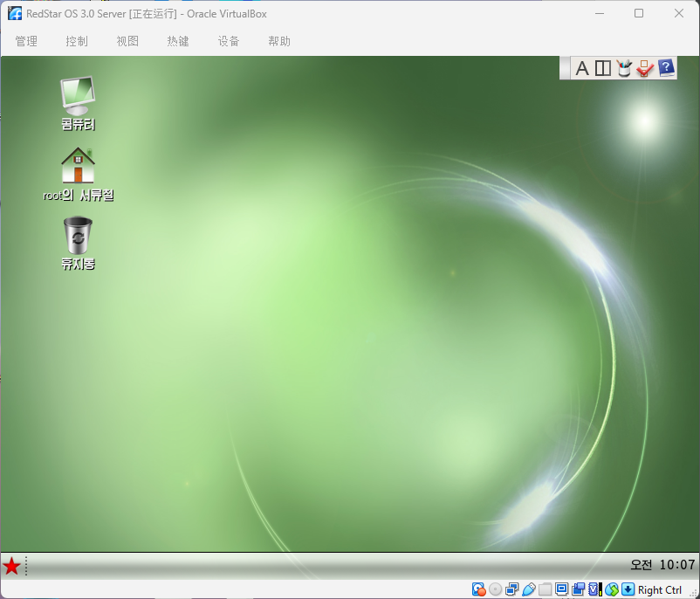Open the USB devices status icon
The width and height of the screenshot is (700, 599).
coord(529,589)
